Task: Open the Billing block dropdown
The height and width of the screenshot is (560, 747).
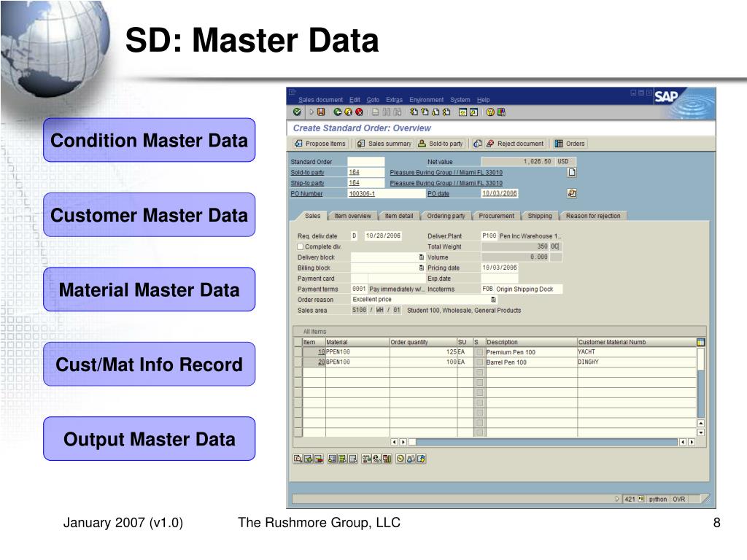Action: click(422, 268)
